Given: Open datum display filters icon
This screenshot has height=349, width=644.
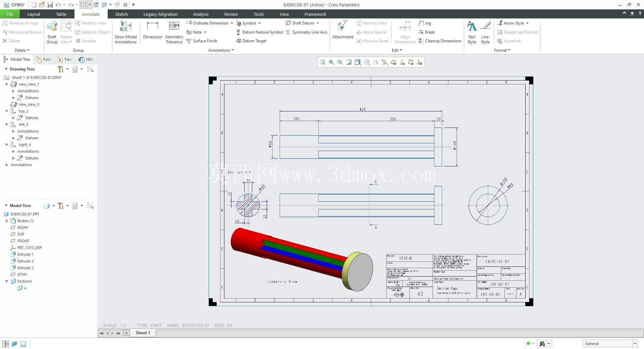Looking at the screenshot, I should pyautogui.click(x=384, y=62).
